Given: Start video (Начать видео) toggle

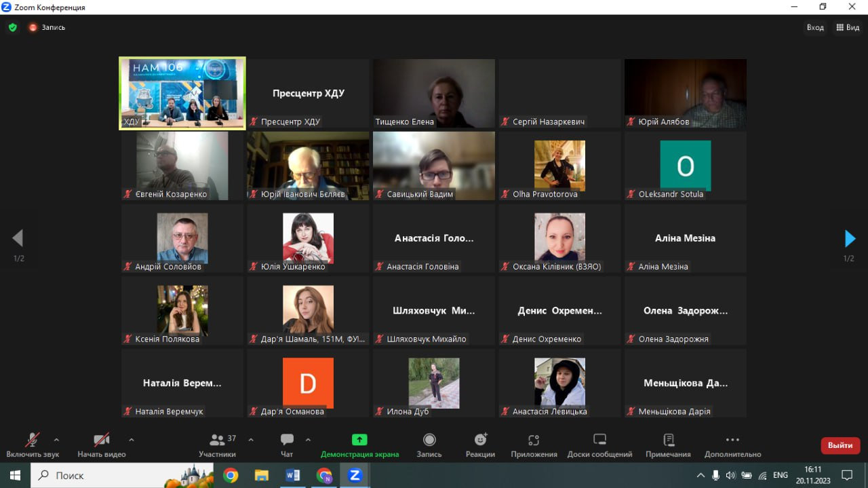Looking at the screenshot, I should click(102, 440).
